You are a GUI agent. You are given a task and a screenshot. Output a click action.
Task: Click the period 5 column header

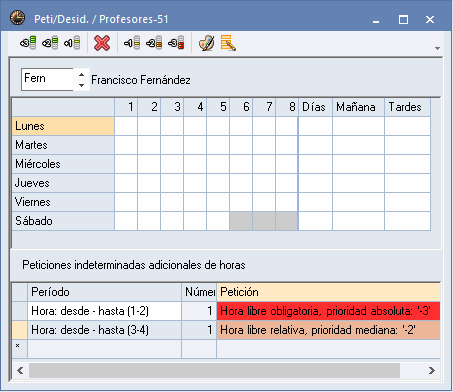pyautogui.click(x=218, y=107)
